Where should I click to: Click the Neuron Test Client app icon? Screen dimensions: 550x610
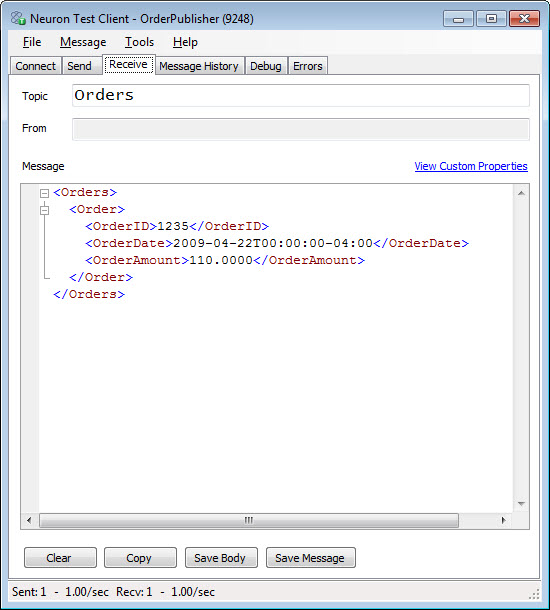[x=18, y=18]
